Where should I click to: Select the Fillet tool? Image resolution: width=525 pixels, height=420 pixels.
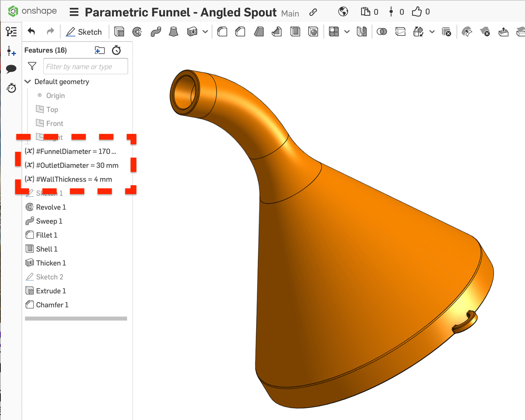click(222, 32)
